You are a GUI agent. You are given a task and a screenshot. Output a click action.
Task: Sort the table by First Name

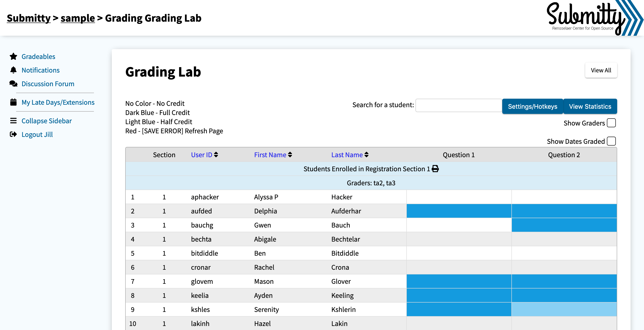[x=273, y=155]
